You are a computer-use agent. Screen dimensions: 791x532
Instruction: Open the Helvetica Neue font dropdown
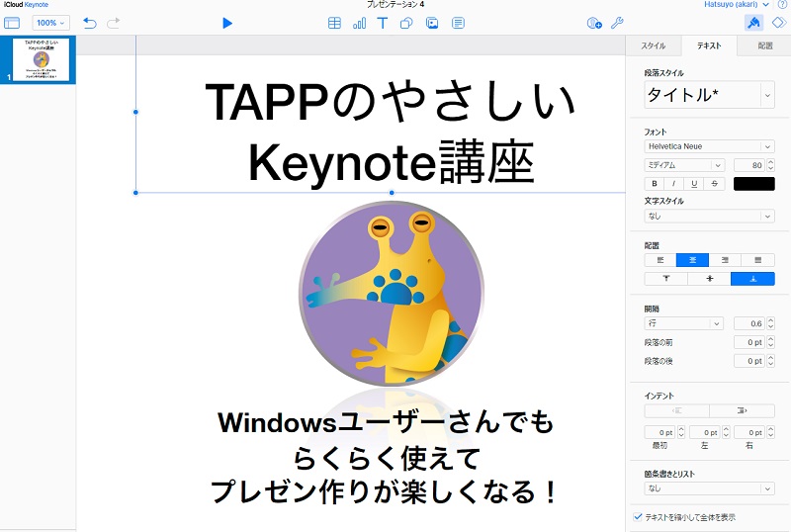709,146
